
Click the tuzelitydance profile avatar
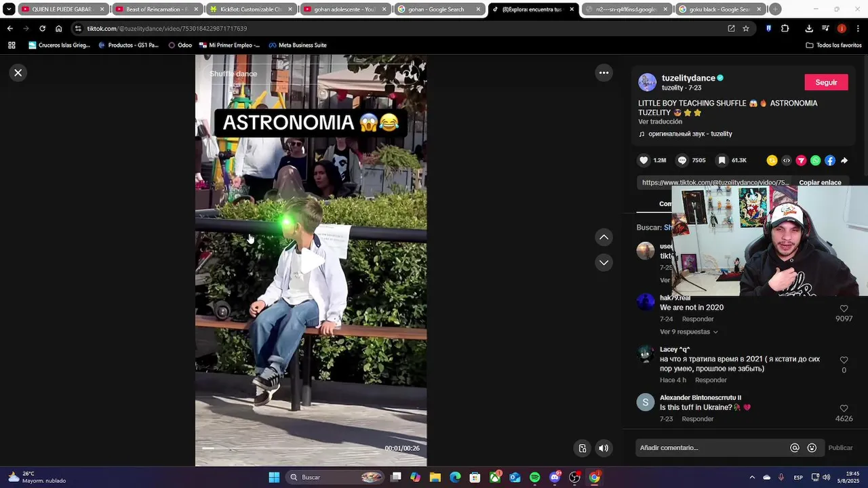click(648, 83)
